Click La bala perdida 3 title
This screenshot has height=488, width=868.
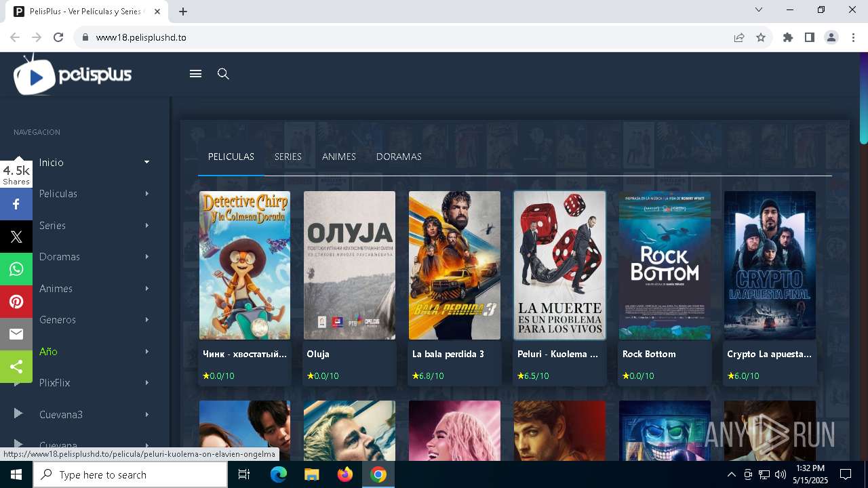[448, 354]
